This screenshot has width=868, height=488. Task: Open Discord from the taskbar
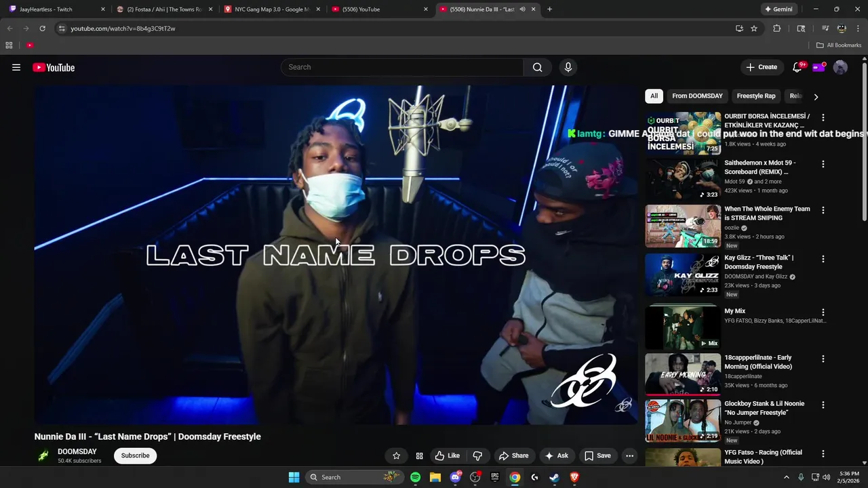[456, 477]
